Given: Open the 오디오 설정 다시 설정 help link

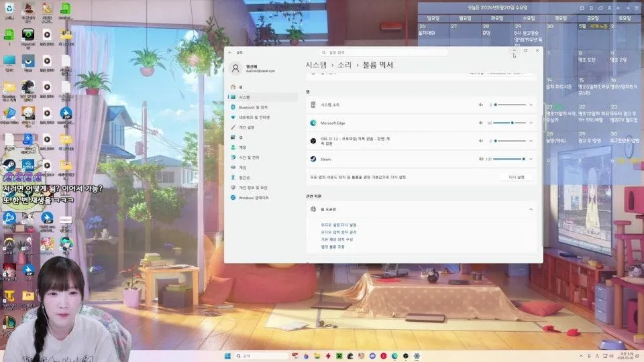Looking at the screenshot, I should pyautogui.click(x=338, y=225).
